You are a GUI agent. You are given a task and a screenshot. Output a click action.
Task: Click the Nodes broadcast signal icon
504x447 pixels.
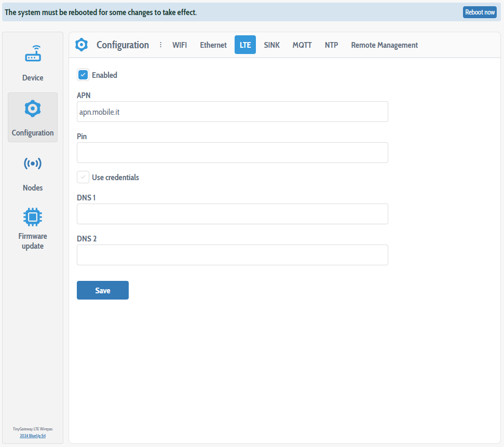pos(33,164)
